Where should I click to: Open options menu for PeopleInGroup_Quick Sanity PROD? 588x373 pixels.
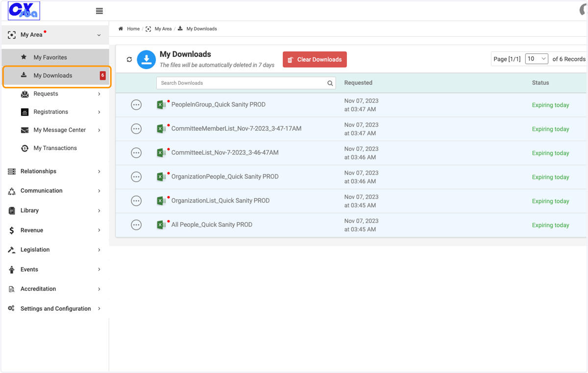(136, 105)
